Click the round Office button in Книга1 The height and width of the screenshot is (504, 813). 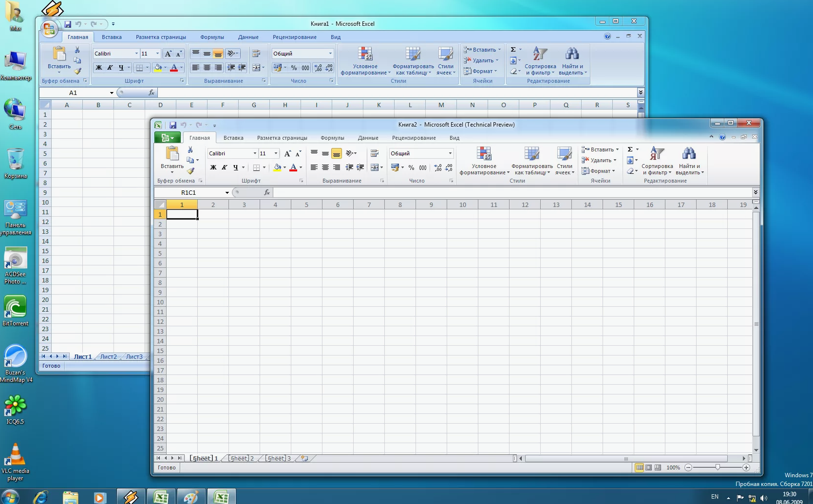click(x=49, y=29)
